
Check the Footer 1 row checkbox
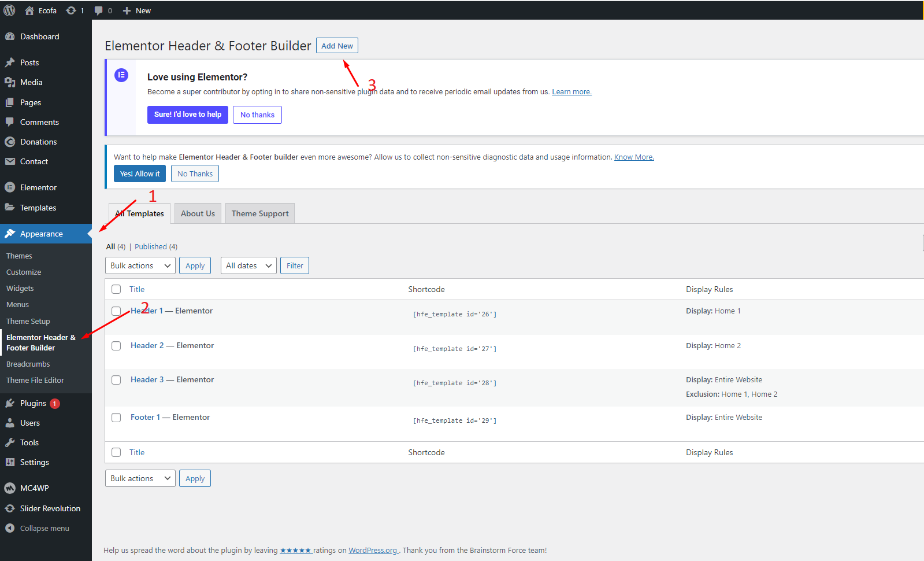tap(116, 418)
